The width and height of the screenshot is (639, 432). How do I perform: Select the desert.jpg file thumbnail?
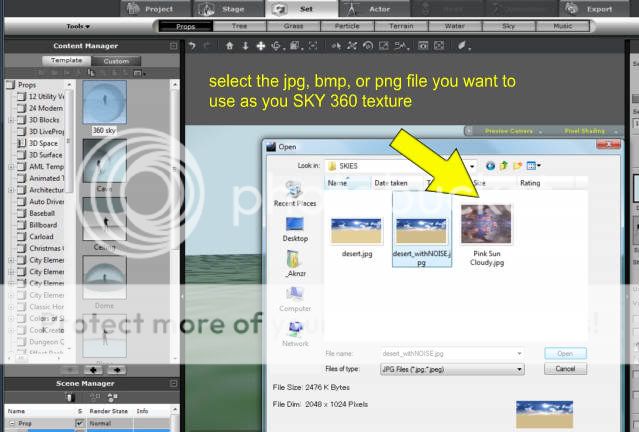[356, 231]
